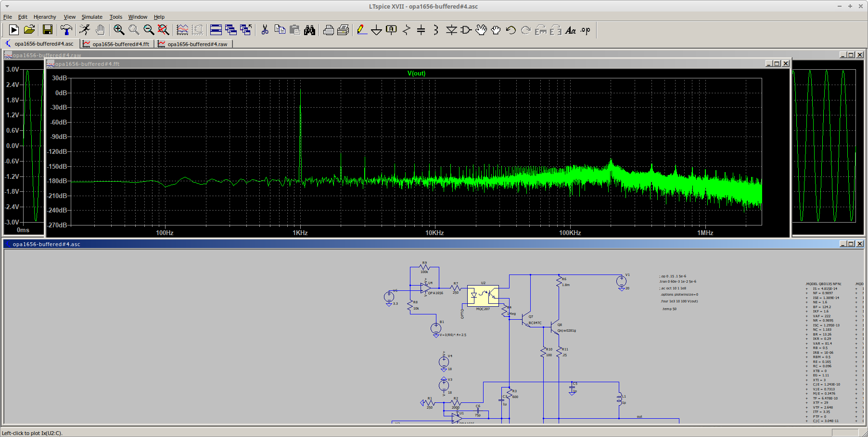Click the Undo arrow icon
Viewport: 868px width, 437px height.
click(x=511, y=30)
